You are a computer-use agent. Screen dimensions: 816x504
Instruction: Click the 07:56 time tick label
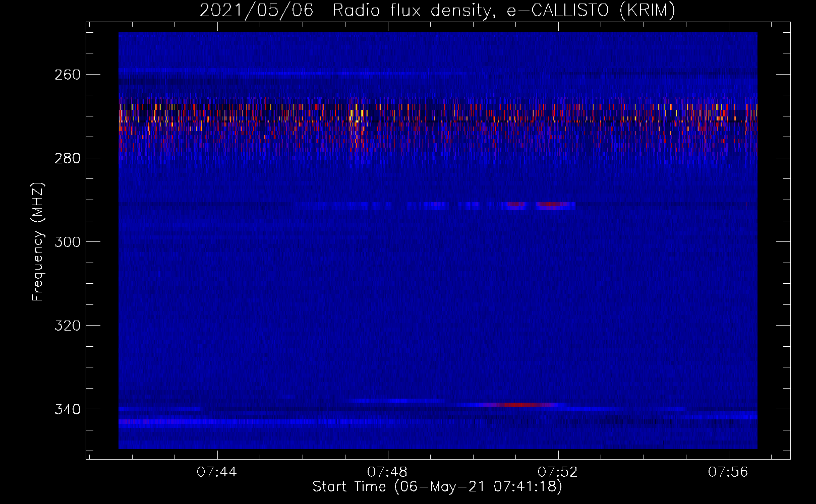tap(728, 472)
